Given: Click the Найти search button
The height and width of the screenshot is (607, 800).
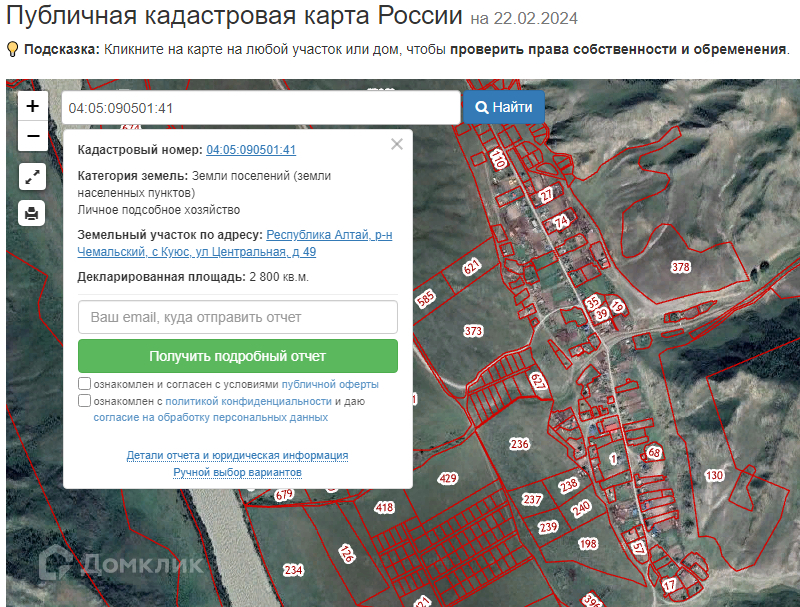Looking at the screenshot, I should 503,107.
